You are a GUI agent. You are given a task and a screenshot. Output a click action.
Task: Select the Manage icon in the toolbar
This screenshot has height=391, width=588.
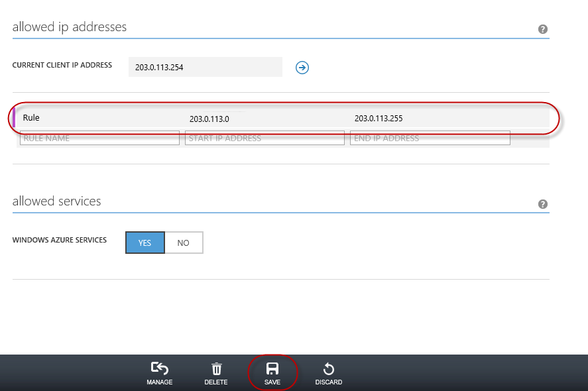pyautogui.click(x=159, y=368)
